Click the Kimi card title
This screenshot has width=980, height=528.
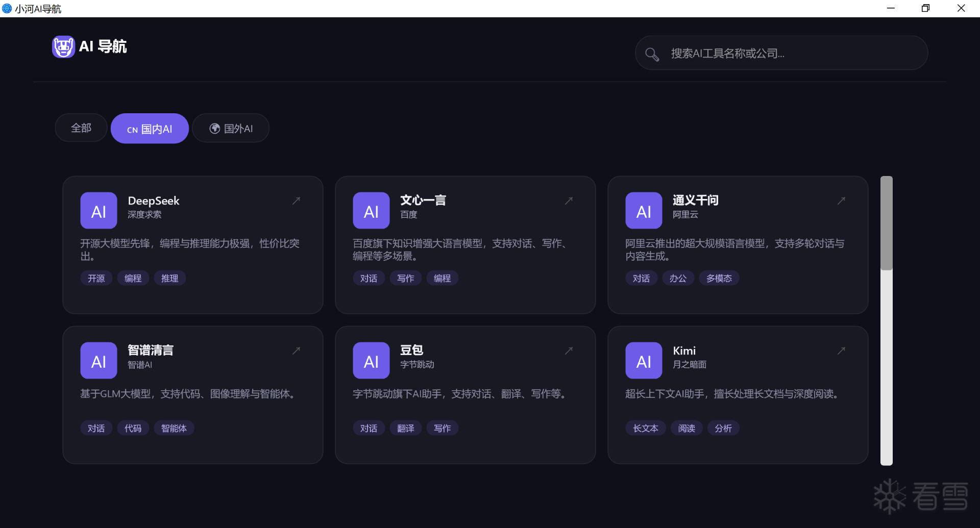pos(684,350)
